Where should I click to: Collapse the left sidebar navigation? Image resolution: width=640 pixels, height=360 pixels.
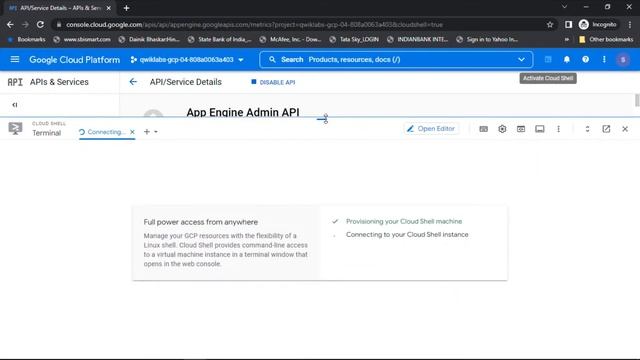click(15, 105)
